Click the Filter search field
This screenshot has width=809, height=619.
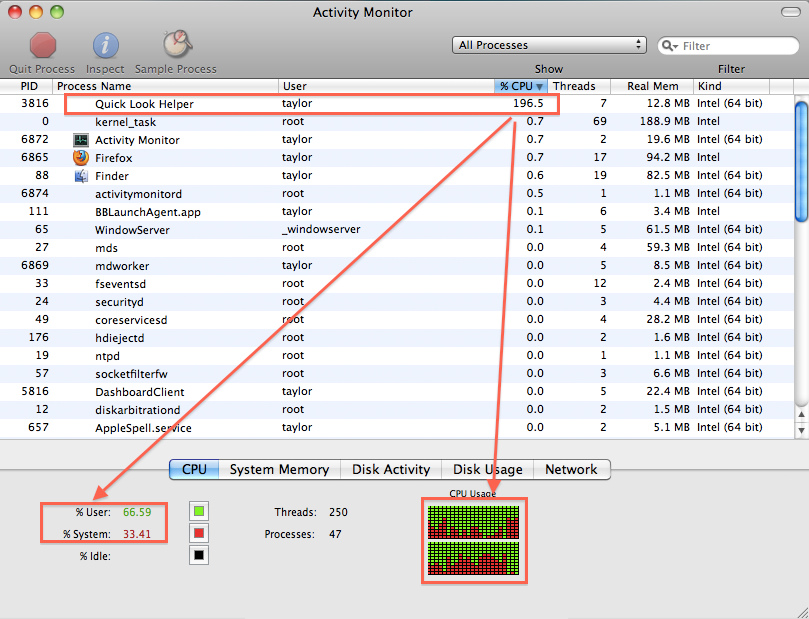click(728, 46)
